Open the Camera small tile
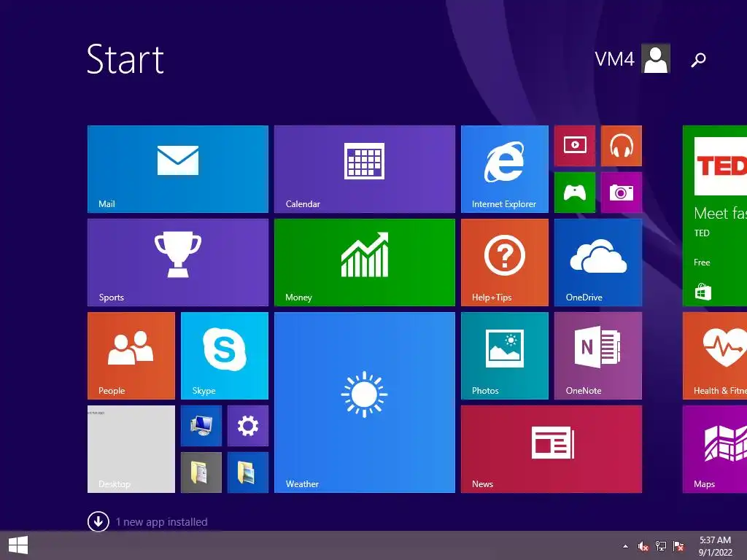This screenshot has height=560, width=747. point(622,192)
